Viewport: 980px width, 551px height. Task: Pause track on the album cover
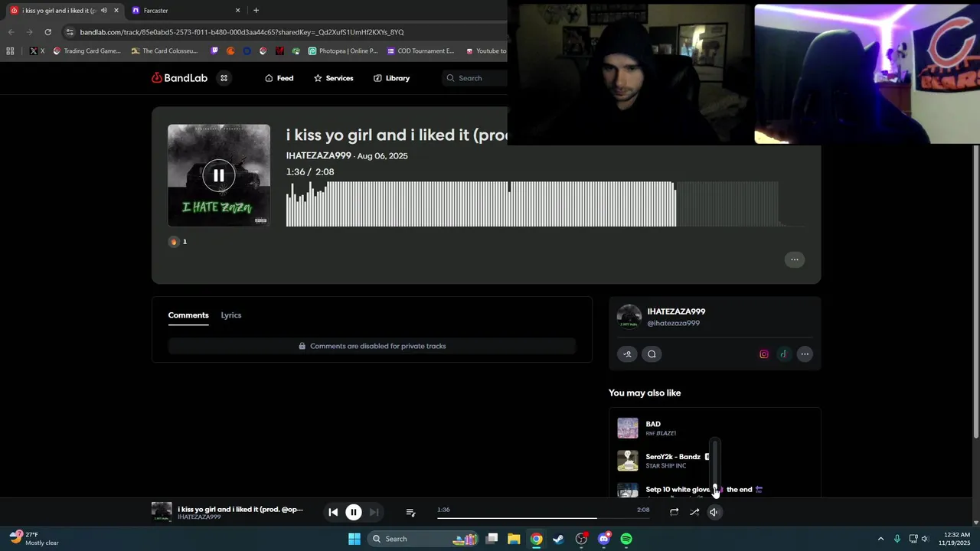[219, 175]
